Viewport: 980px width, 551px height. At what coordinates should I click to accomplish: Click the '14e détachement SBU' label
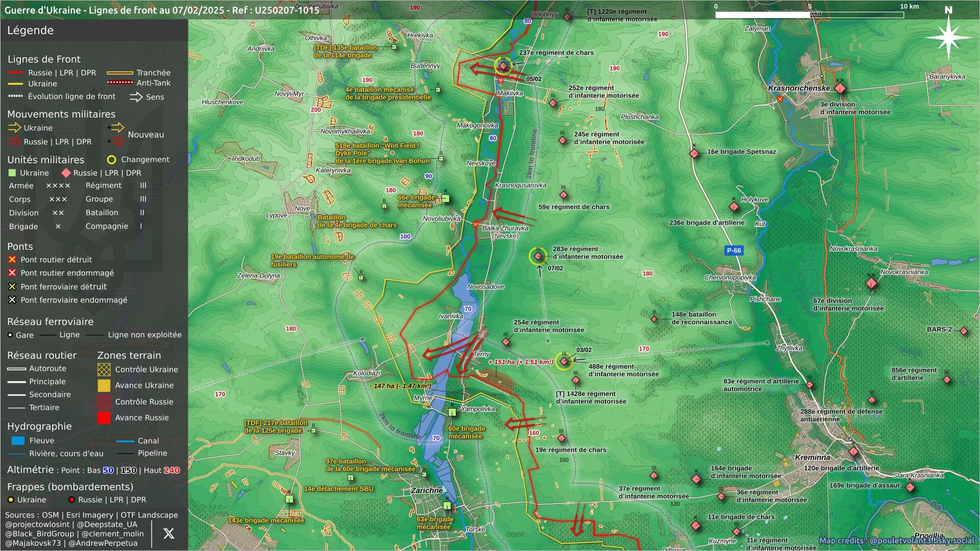pos(339,489)
